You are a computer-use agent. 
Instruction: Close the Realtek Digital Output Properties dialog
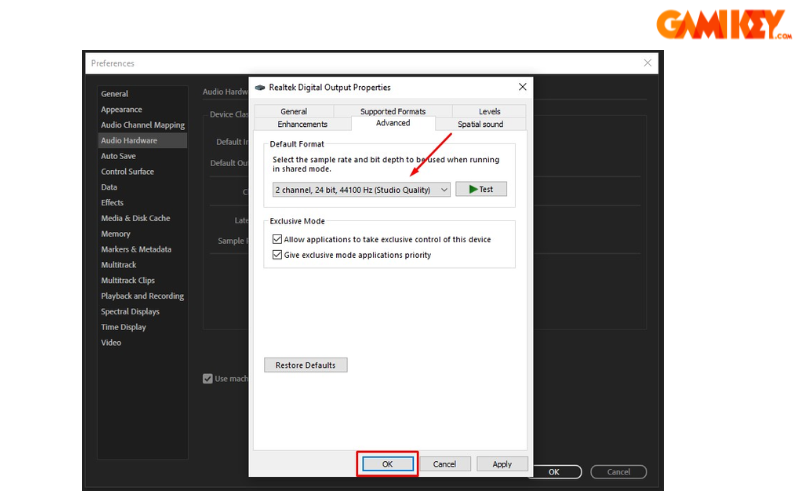click(x=522, y=87)
